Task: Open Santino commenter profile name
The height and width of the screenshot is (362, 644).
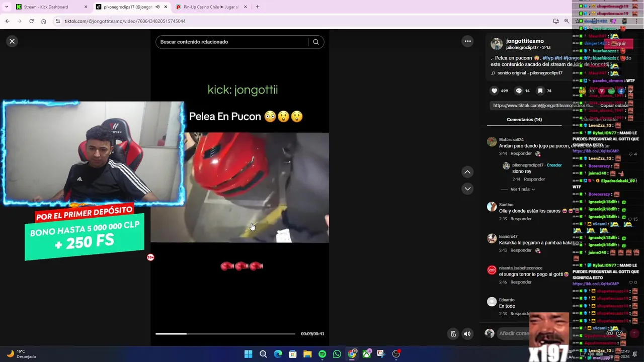Action: click(x=506, y=205)
